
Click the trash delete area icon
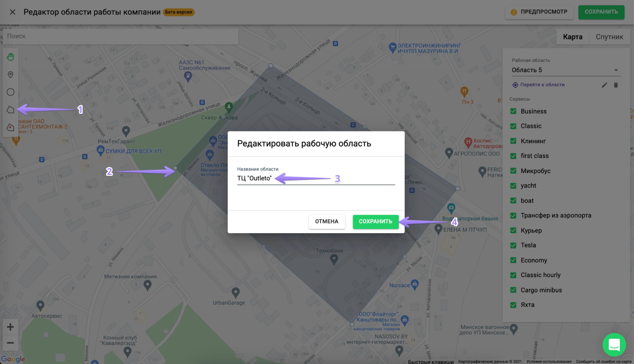[x=616, y=85]
